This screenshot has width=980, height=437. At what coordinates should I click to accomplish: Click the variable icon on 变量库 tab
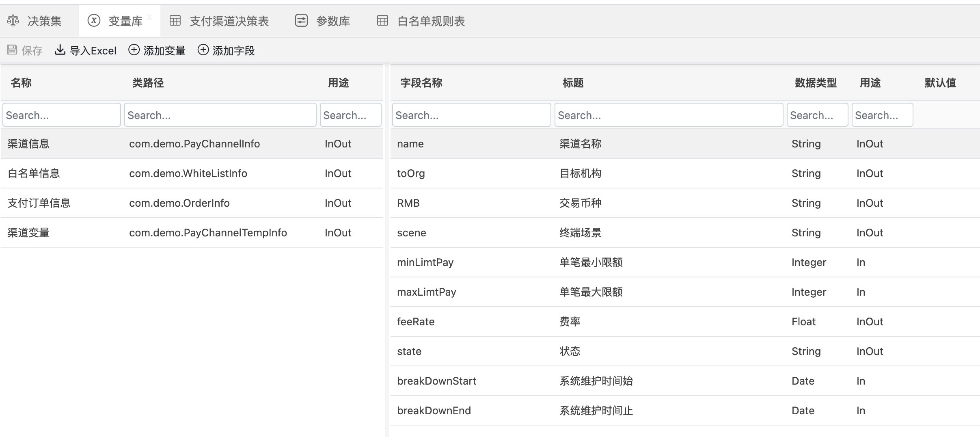tap(94, 20)
